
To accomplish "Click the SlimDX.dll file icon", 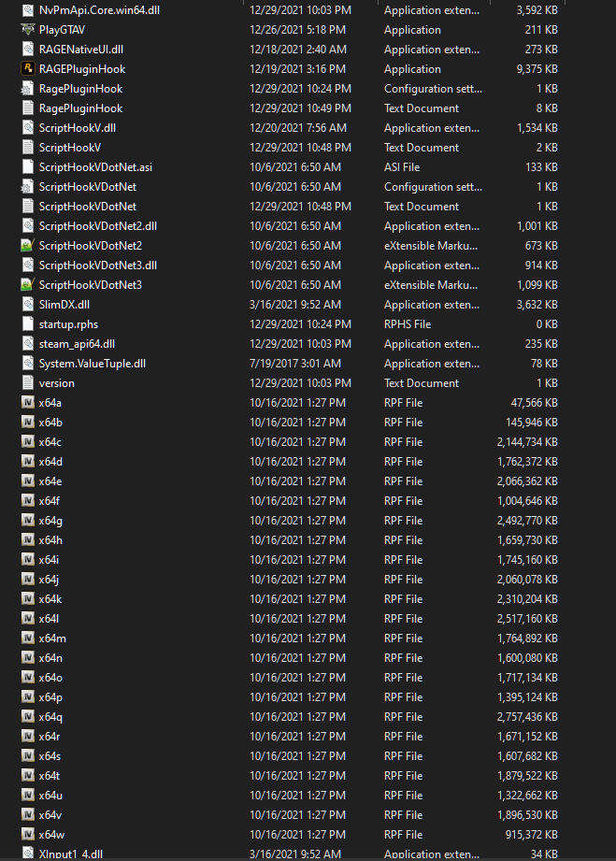I will (x=27, y=304).
